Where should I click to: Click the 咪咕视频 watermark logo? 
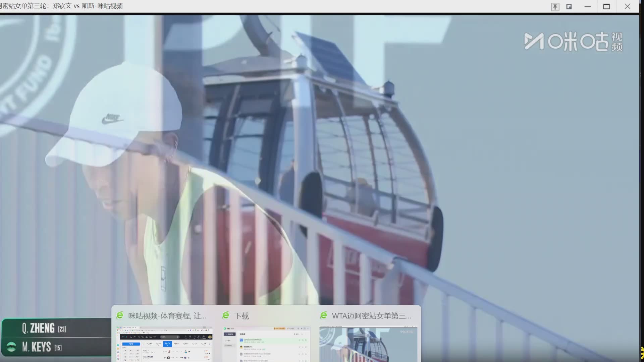[573, 42]
